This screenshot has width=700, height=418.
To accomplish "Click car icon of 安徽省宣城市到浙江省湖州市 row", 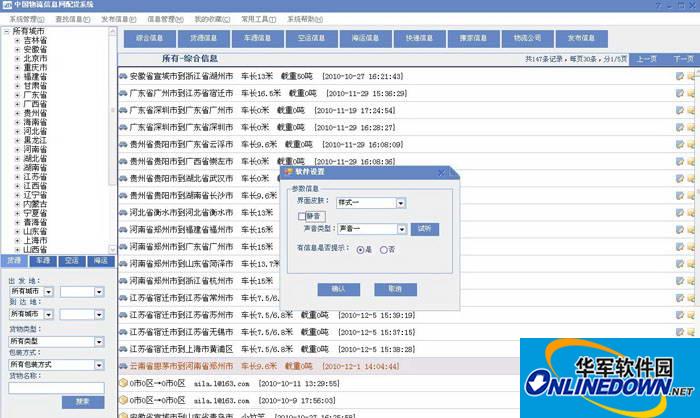I will (x=123, y=76).
